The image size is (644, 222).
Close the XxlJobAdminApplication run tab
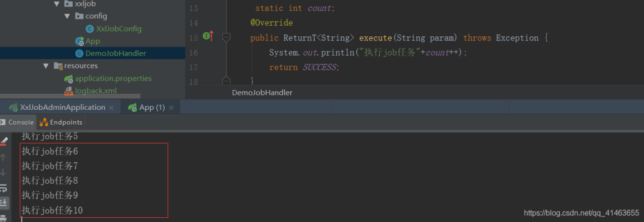[x=112, y=107]
